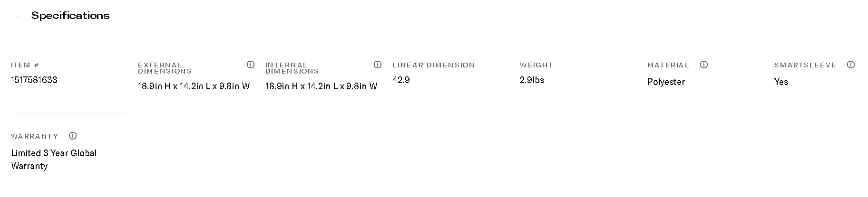Show the Material info tooltip icon
This screenshot has height=197, width=868.
704,65
